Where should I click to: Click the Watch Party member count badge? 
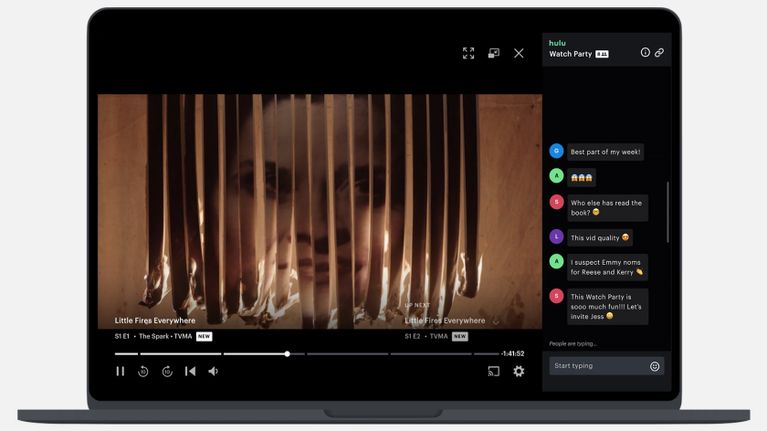point(602,54)
